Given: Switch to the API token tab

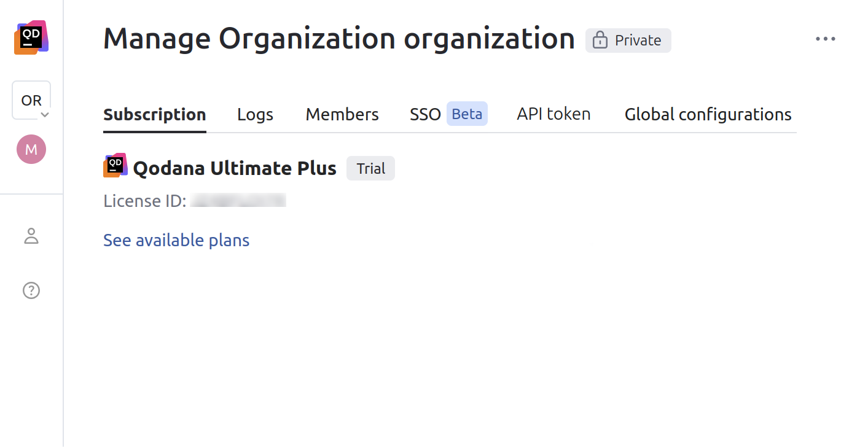Looking at the screenshot, I should [x=553, y=114].
